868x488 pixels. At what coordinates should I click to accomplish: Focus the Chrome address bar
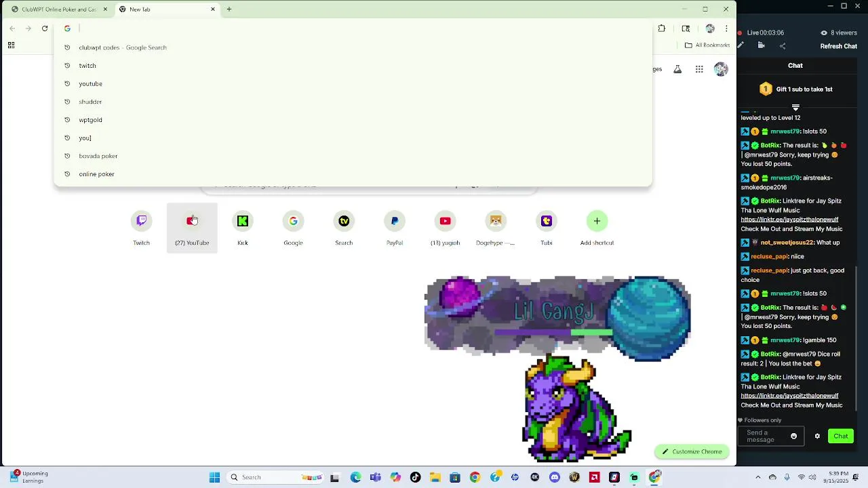tap(353, 28)
